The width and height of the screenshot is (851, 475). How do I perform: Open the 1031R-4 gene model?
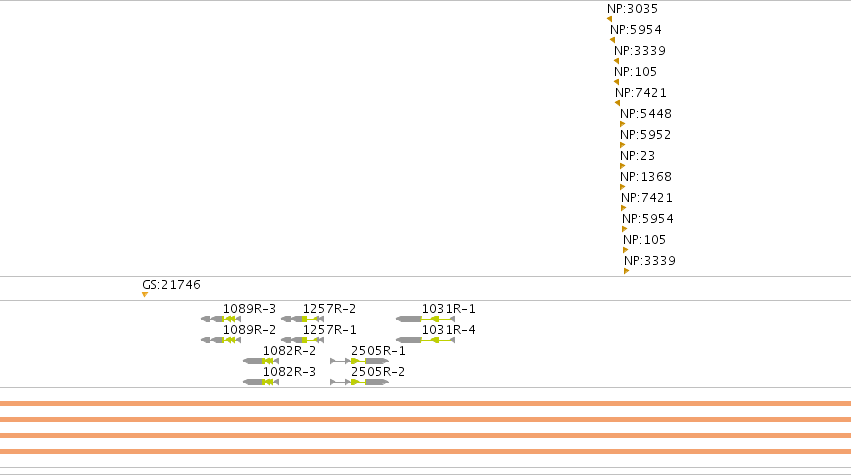[426, 340]
